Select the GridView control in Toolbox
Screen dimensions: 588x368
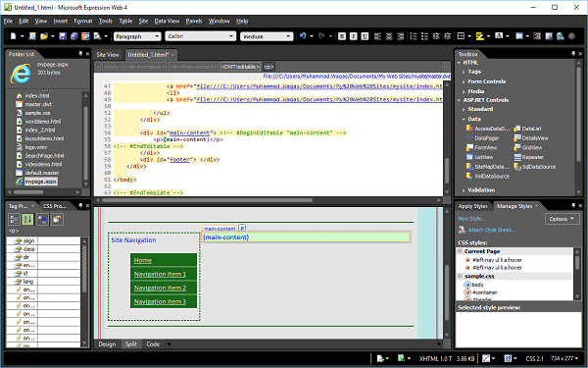[528, 147]
